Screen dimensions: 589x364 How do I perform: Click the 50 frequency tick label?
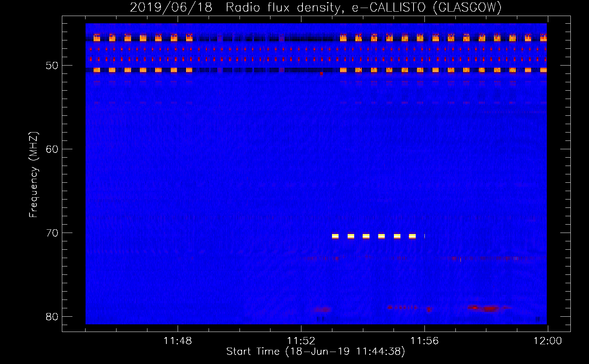[52, 66]
